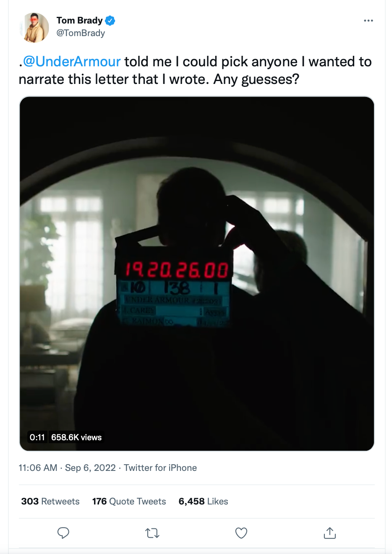Click the blue verified badge icon
The height and width of the screenshot is (554, 392).
click(110, 20)
